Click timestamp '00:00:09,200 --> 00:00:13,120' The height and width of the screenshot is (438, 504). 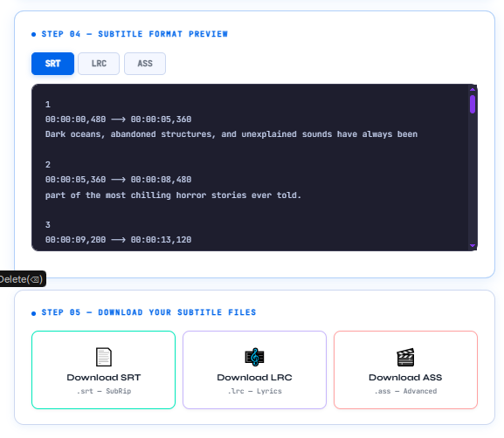118,240
